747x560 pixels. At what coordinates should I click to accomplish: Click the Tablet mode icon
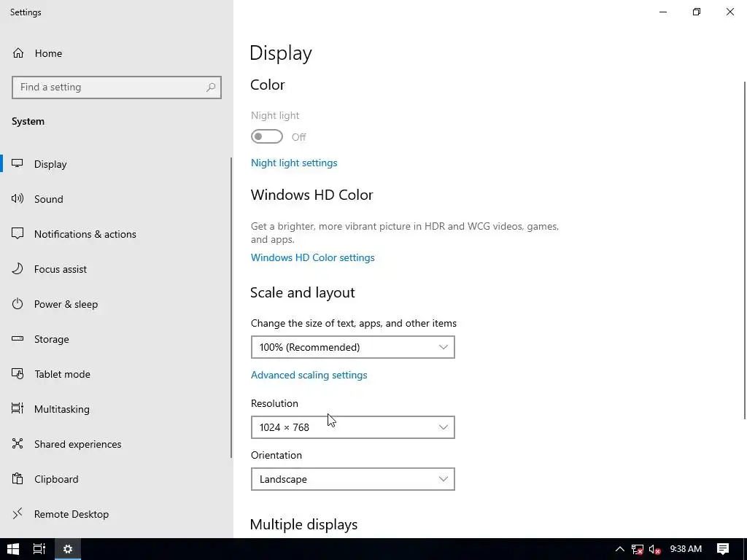click(x=18, y=374)
